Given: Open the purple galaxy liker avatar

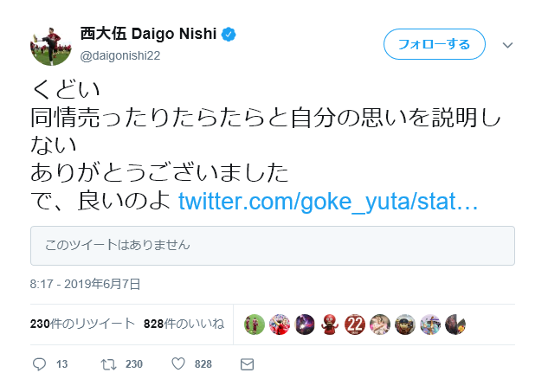Looking at the screenshot, I should (305, 325).
